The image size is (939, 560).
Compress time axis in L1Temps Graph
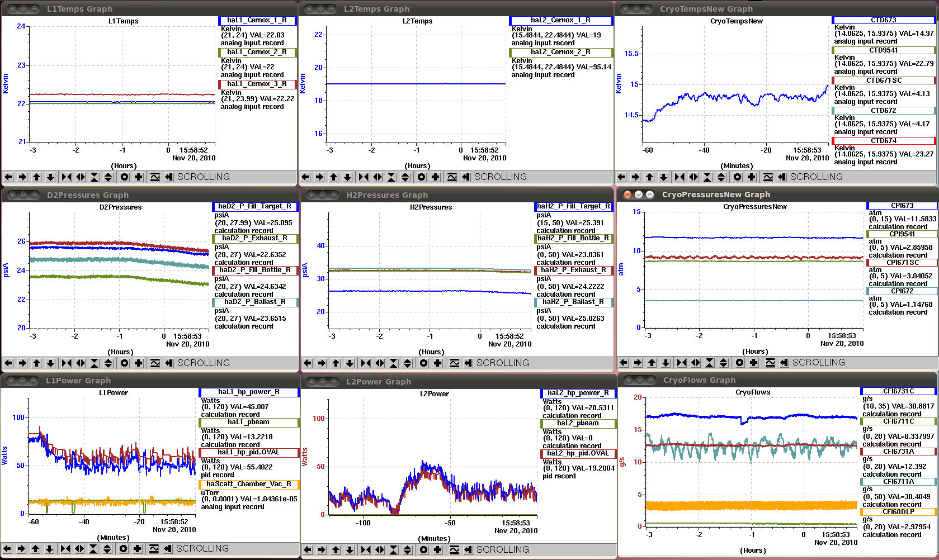coord(67,177)
